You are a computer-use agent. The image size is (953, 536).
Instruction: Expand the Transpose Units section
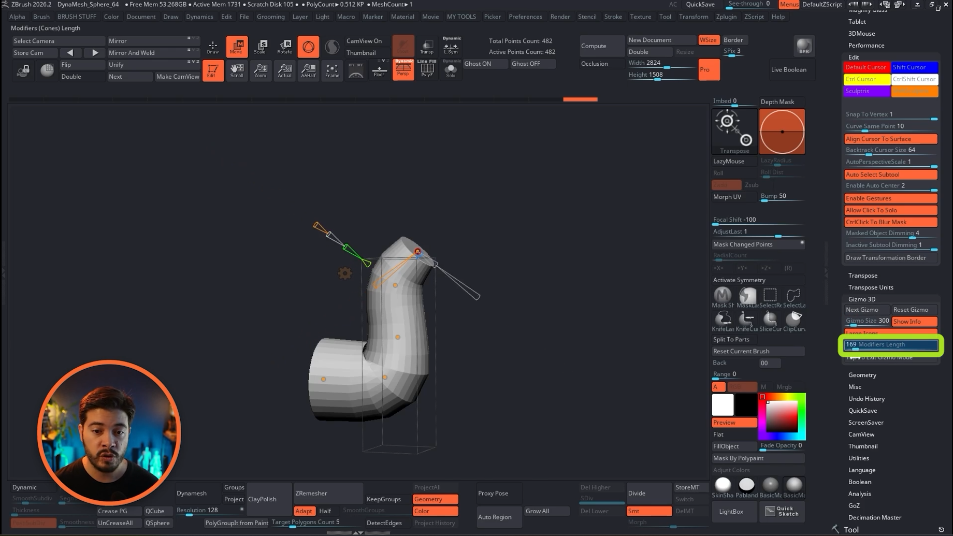pyautogui.click(x=870, y=287)
